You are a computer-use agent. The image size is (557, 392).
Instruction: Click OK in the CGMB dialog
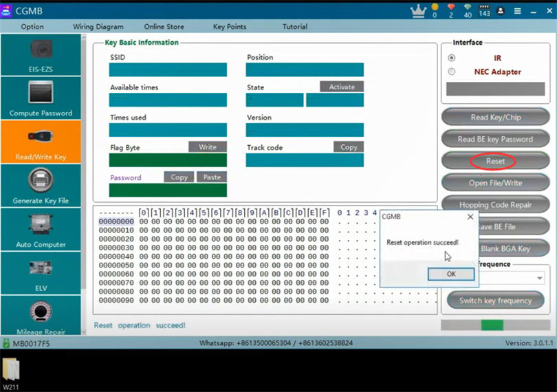[x=451, y=274]
